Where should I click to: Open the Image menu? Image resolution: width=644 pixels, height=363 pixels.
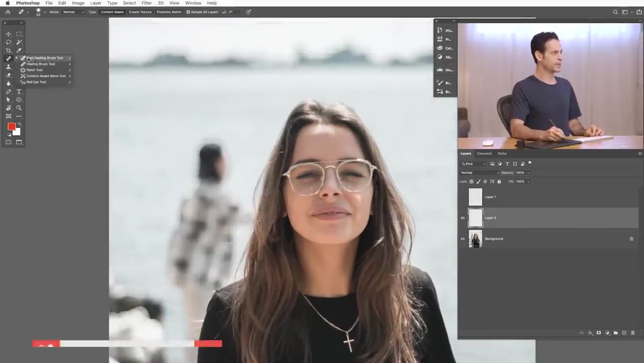pyautogui.click(x=78, y=3)
